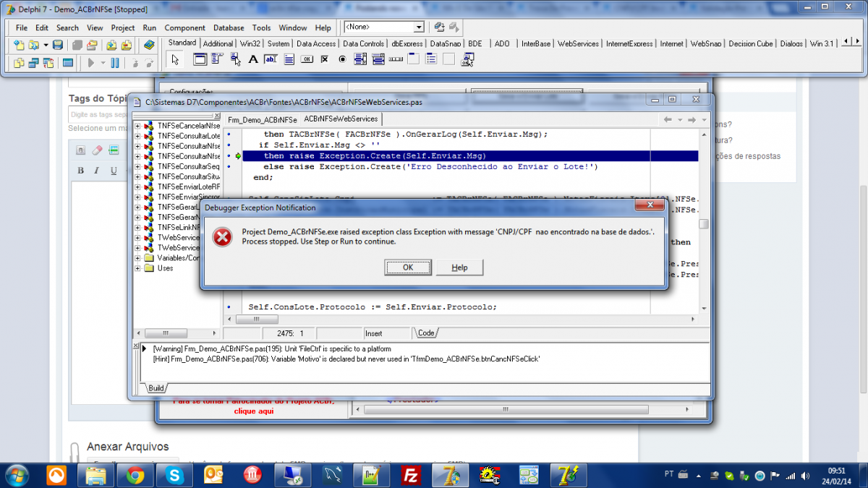Select the ActionList component icon
The image size is (868, 488).
(467, 59)
